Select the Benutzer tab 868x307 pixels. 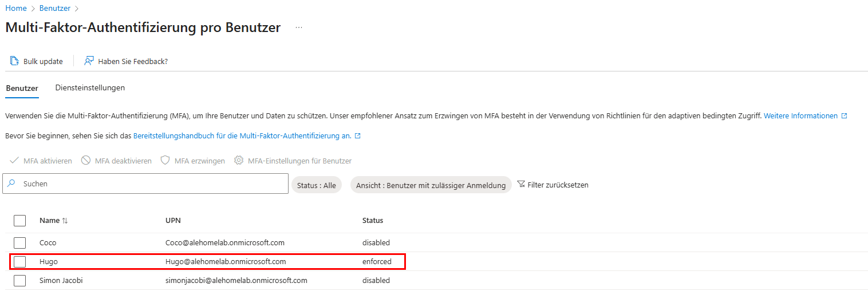(22, 88)
